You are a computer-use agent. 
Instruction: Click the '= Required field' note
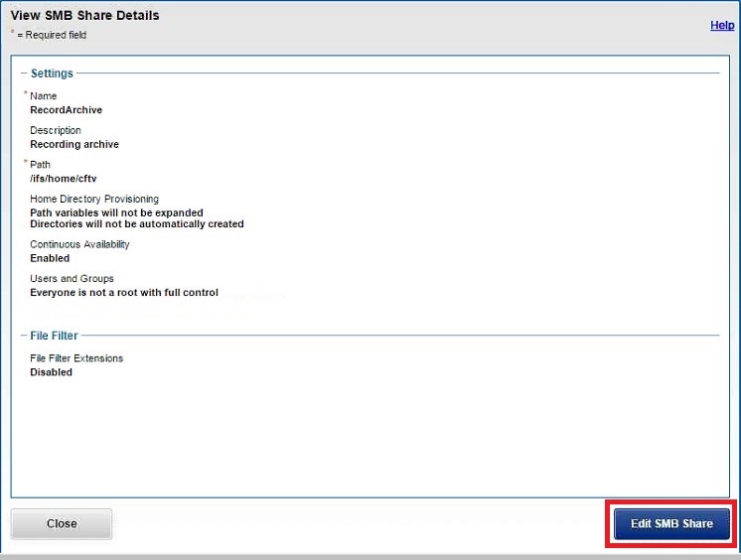pyautogui.click(x=52, y=35)
